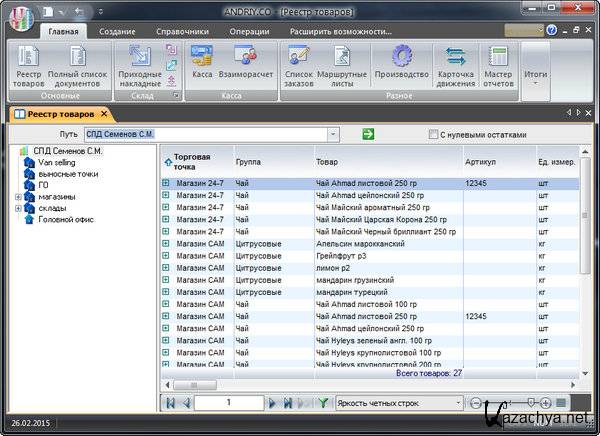Toggle the 'С нулевыми остатками' checkbox
Image resolution: width=600 pixels, height=436 pixels.
[x=432, y=134]
